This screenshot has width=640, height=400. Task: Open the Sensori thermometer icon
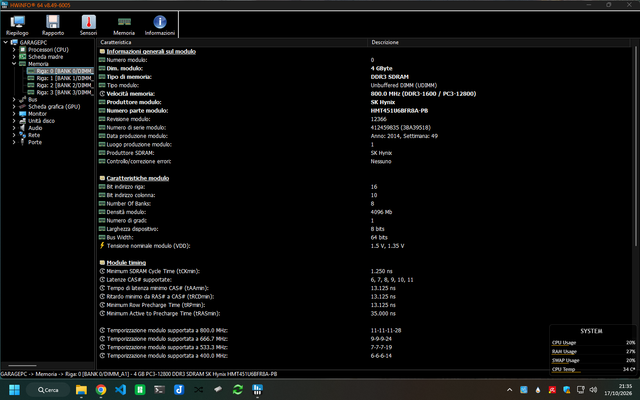[x=89, y=25]
